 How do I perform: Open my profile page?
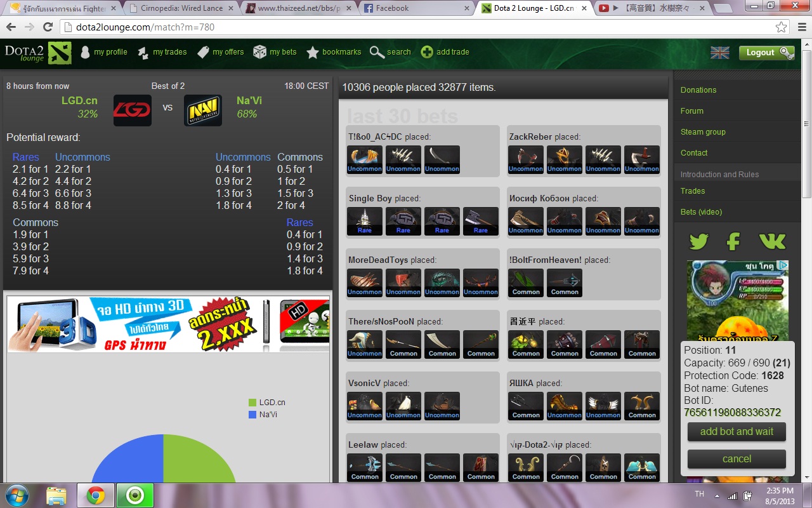tap(103, 52)
